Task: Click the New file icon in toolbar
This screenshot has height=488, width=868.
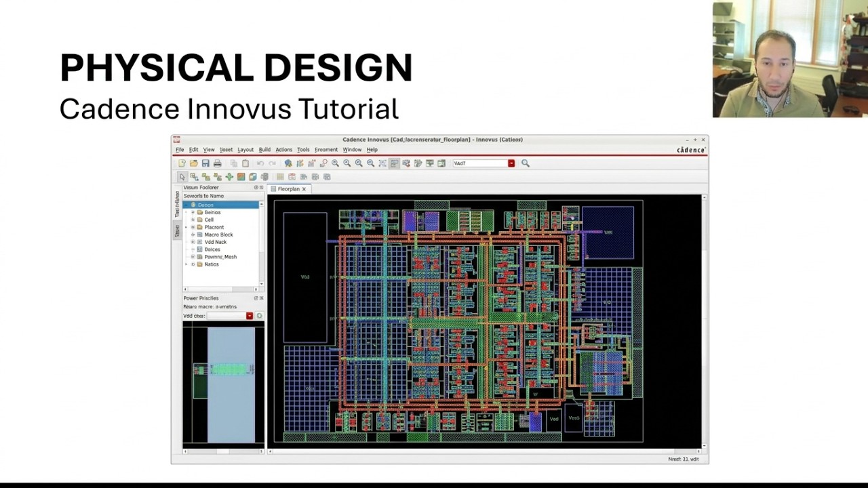Action: click(182, 163)
